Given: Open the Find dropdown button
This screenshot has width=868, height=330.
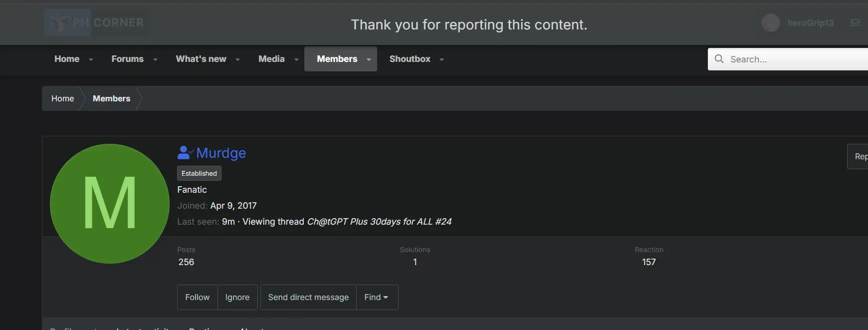Looking at the screenshot, I should point(377,297).
